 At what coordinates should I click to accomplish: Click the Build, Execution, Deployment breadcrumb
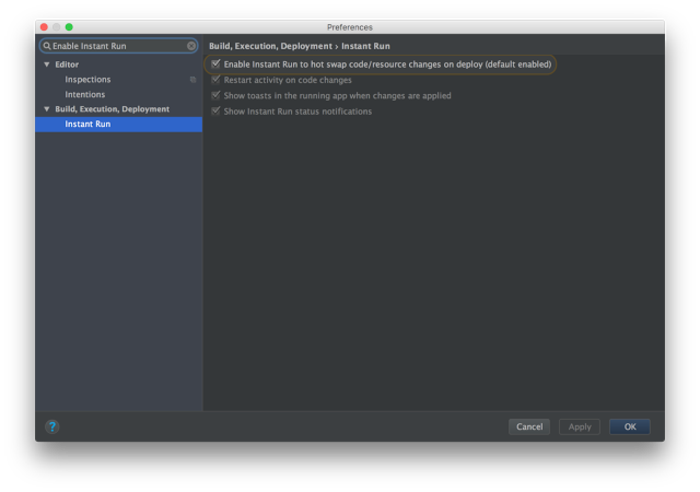[271, 46]
